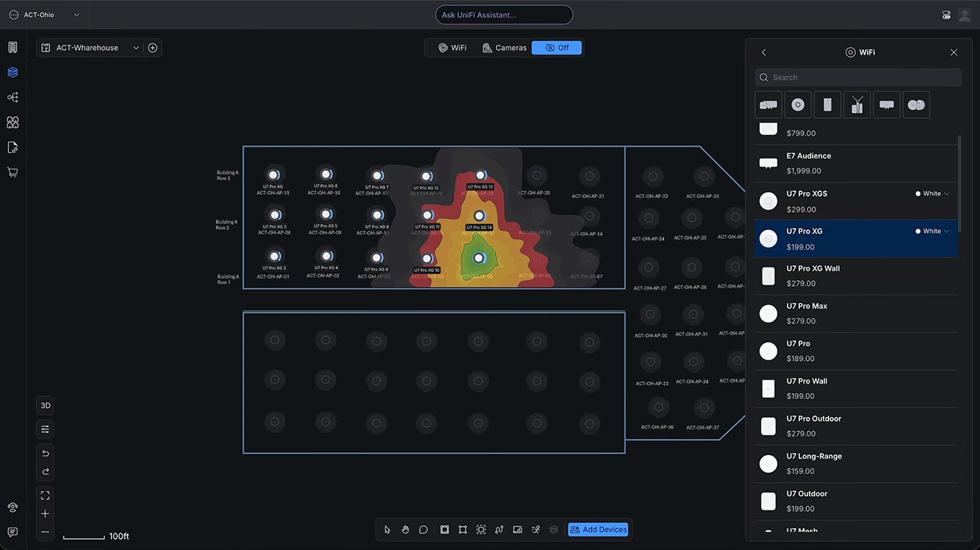
Task: Close the WiFi device panel
Action: (x=954, y=52)
